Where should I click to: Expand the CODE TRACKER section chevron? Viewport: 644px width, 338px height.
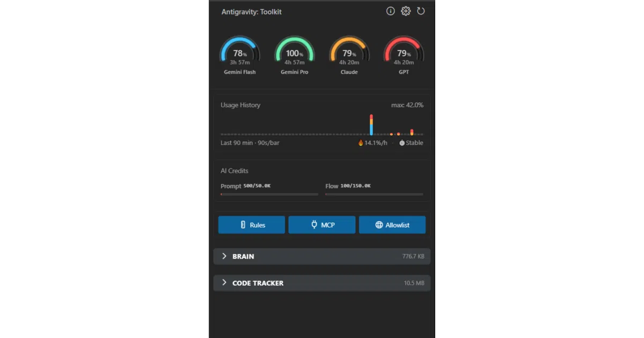pos(224,283)
